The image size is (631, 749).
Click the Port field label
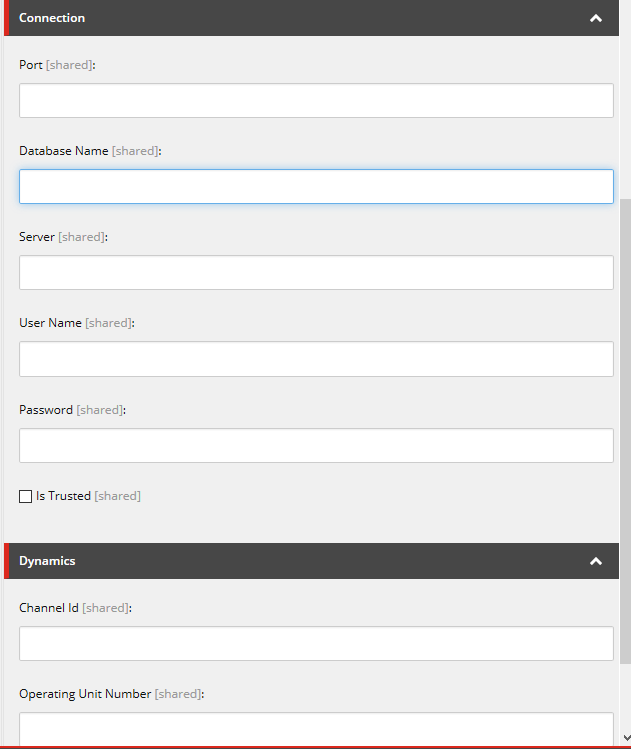click(x=31, y=64)
